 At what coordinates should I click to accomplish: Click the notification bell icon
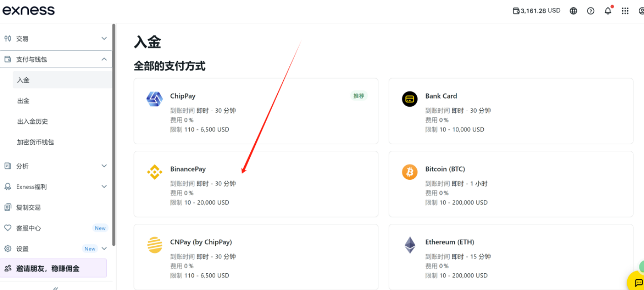tap(608, 11)
